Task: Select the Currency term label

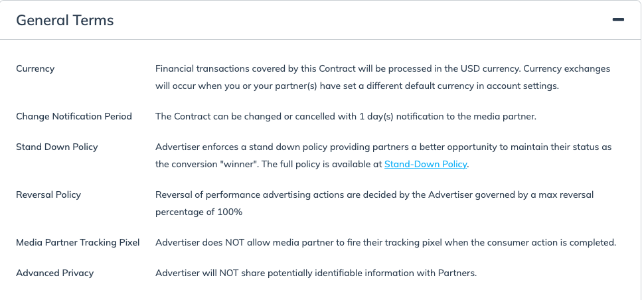Action: (x=35, y=68)
